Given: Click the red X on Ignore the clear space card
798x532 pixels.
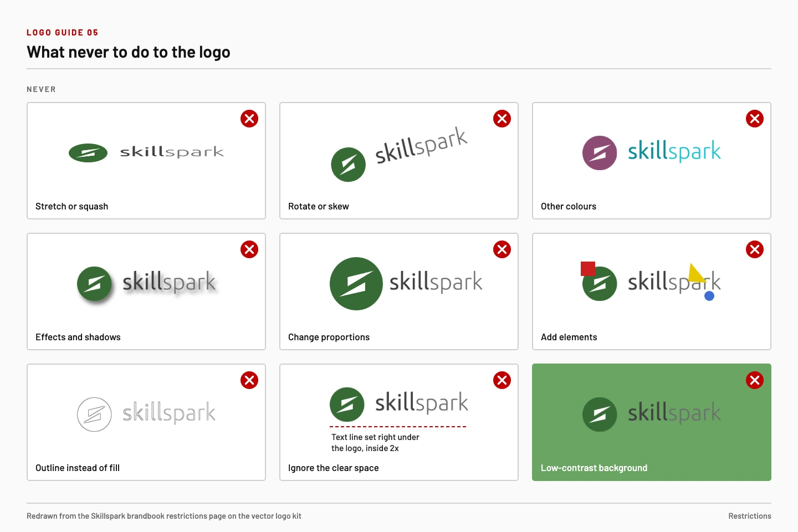Looking at the screenshot, I should (502, 380).
